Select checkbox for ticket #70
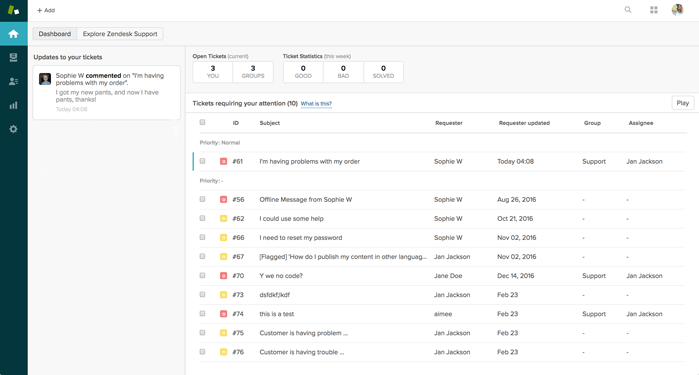The image size is (699, 375). pos(202,276)
